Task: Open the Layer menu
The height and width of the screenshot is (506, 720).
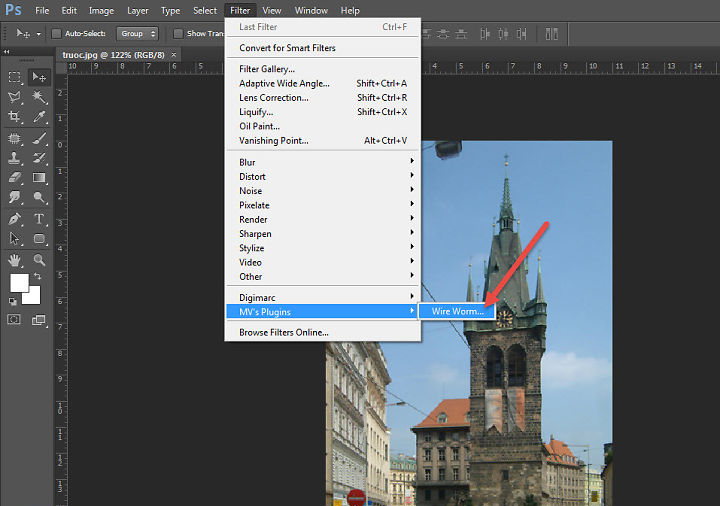Action: point(138,10)
